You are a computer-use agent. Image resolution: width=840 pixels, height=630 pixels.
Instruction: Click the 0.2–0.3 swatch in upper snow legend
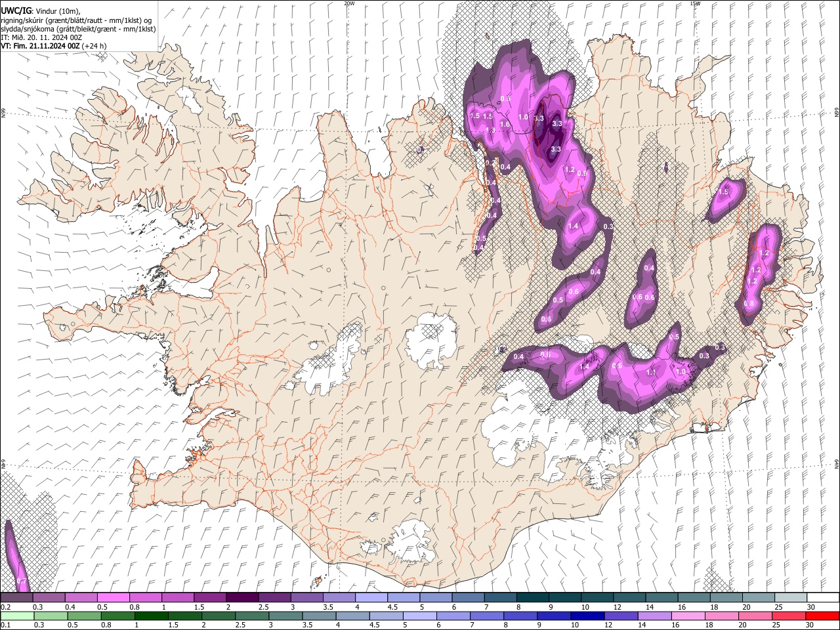pos(16,598)
